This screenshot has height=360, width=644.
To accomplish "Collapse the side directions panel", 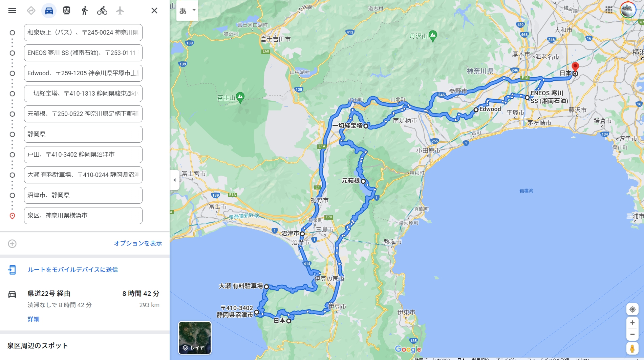I will click(x=174, y=180).
